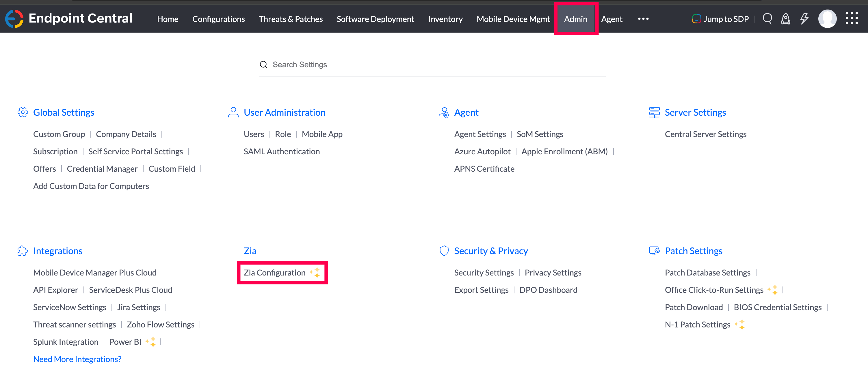
Task: Open Apple Enrollment (ABM)
Action: tap(564, 151)
